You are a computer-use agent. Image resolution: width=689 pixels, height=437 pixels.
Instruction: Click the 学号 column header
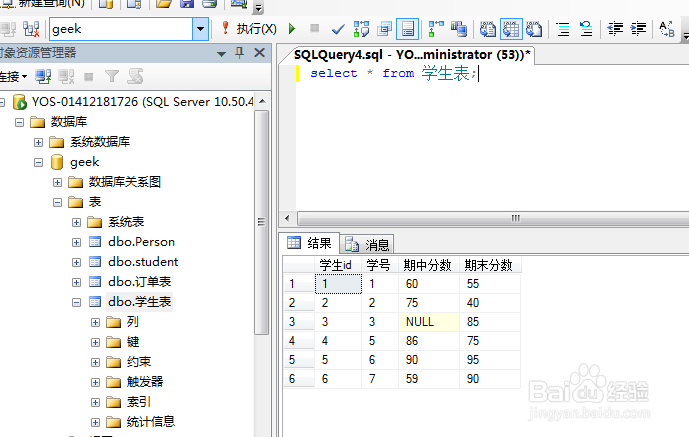[x=379, y=265]
